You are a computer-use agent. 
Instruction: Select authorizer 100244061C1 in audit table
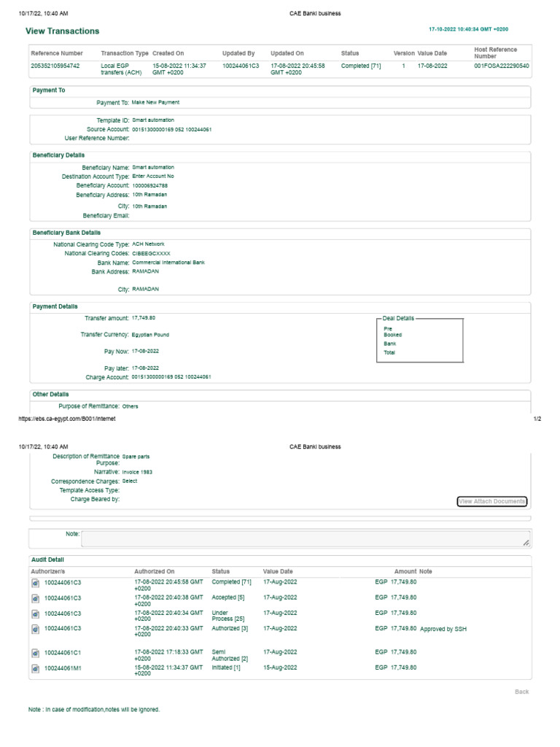(x=63, y=653)
